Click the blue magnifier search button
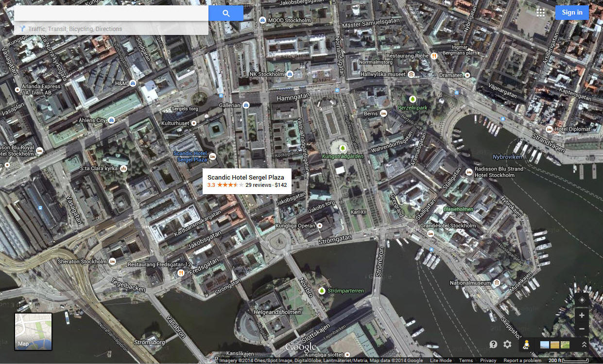 226,14
